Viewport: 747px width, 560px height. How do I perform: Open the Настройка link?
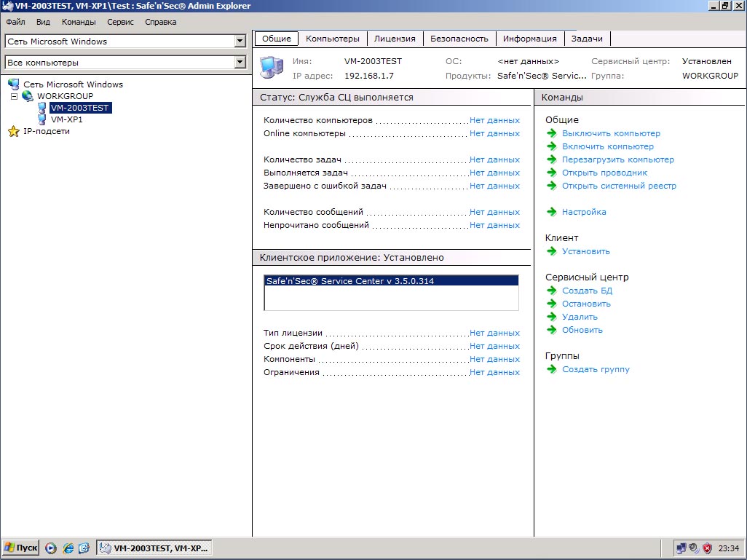tap(584, 212)
